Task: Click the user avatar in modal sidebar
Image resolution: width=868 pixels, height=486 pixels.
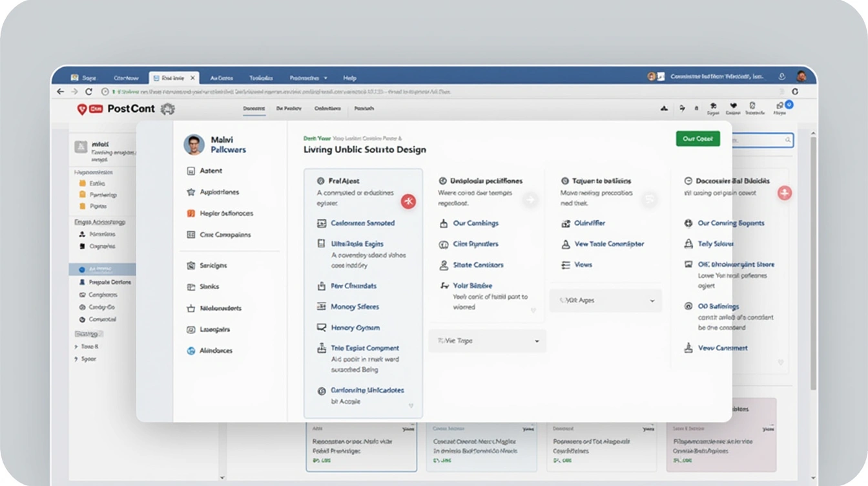Action: (x=194, y=145)
